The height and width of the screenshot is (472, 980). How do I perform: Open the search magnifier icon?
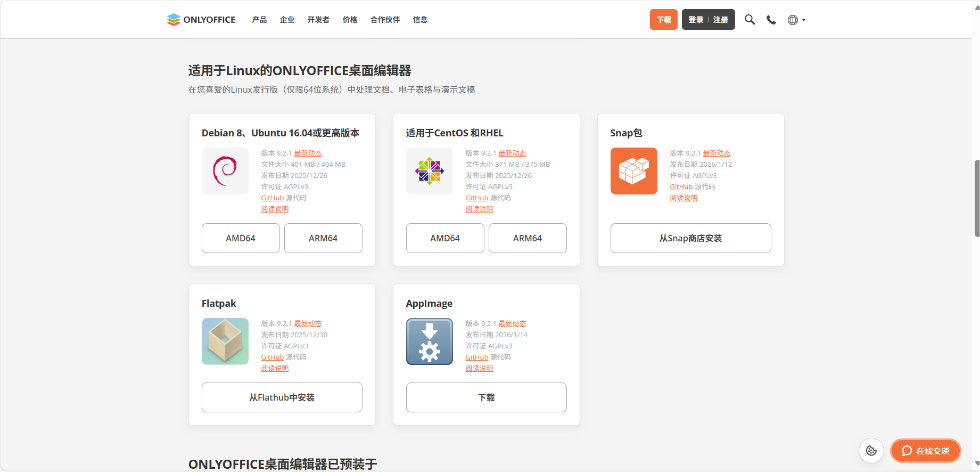750,20
